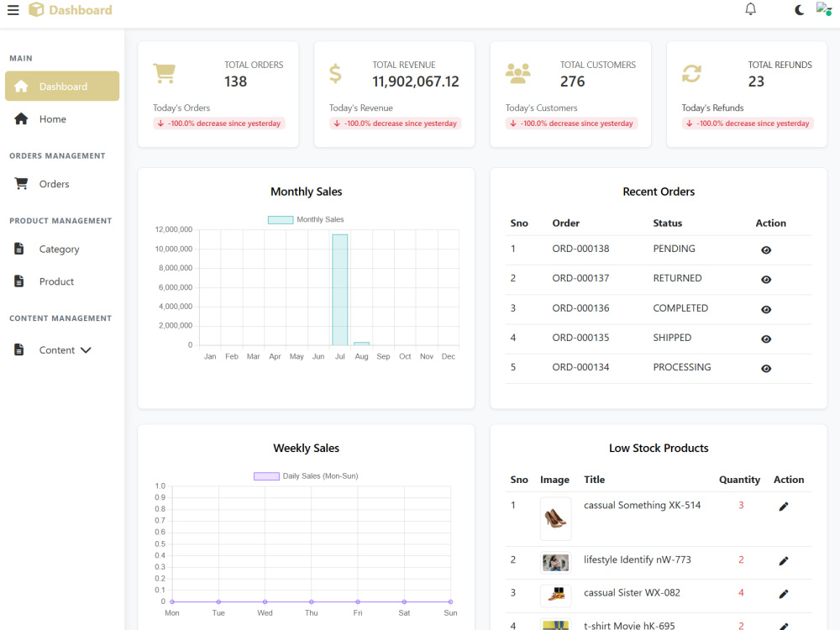Click the PENDING status cell

(x=674, y=249)
